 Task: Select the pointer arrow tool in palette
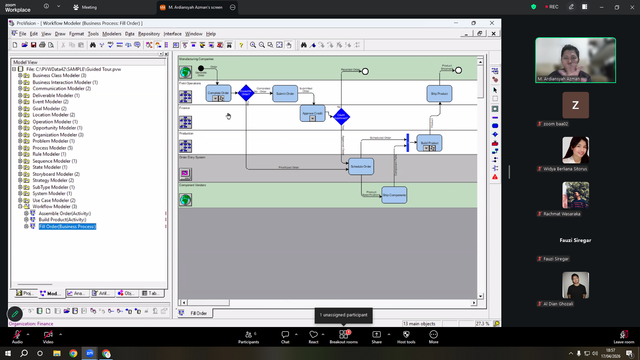tap(495, 90)
